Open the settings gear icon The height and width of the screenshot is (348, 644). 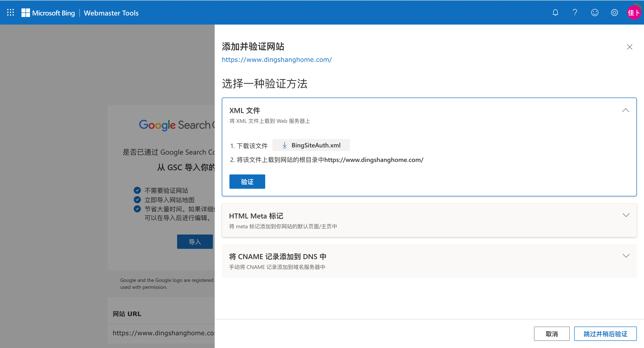coord(614,13)
